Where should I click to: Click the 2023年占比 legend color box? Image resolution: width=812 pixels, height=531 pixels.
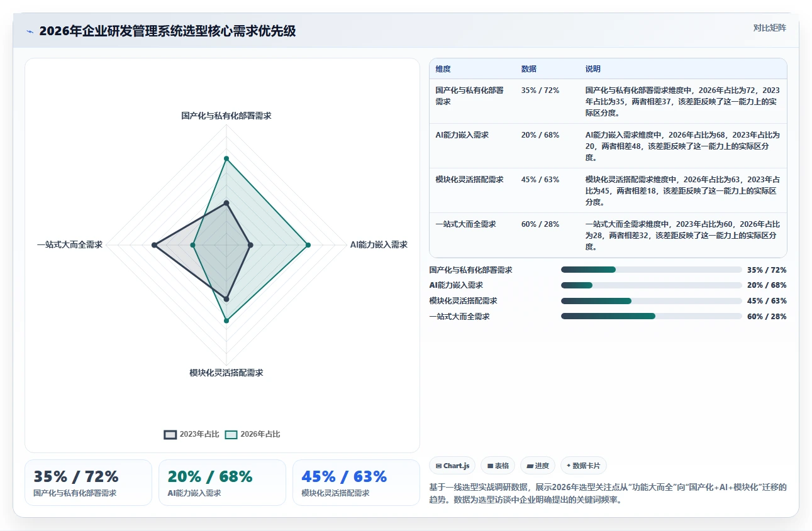tap(170, 434)
